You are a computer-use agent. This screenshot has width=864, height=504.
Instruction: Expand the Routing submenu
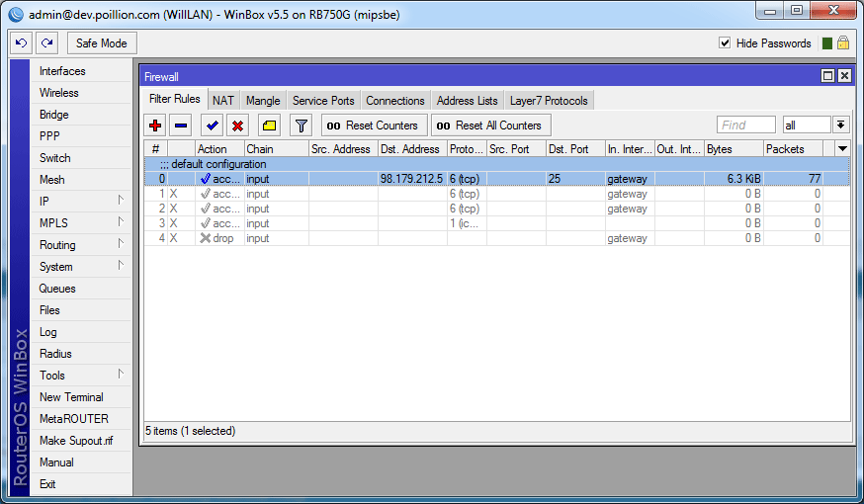[x=121, y=244]
